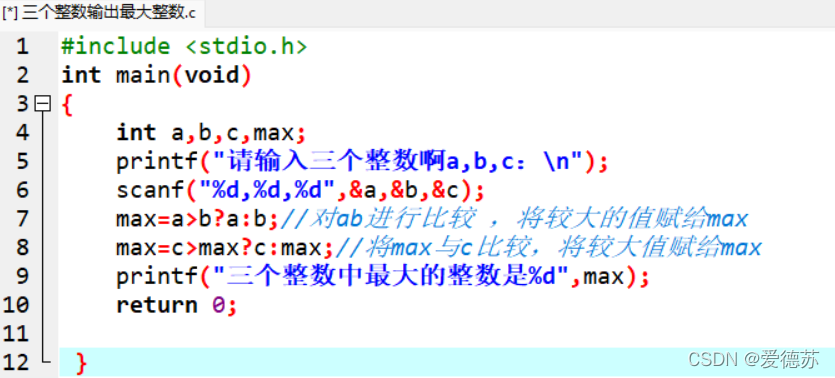Click line number 10 in the gutter
The height and width of the screenshot is (378, 835).
(x=16, y=306)
